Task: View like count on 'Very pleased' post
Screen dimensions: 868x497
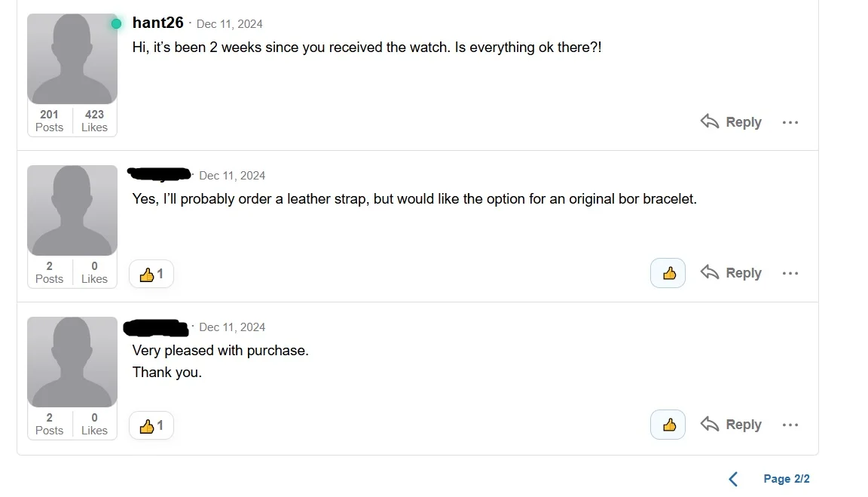Action: tap(151, 426)
